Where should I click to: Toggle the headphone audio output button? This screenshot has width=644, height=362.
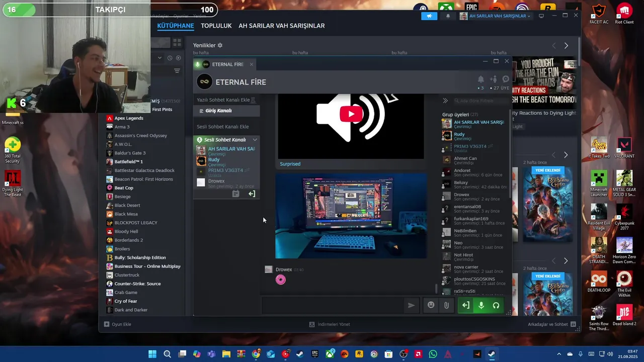[496, 305]
